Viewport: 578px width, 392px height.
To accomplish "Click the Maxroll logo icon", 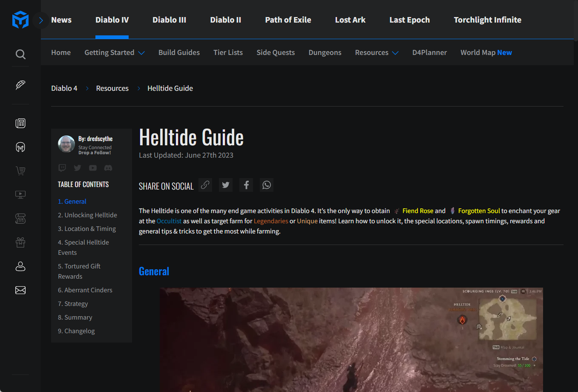I will click(x=20, y=20).
